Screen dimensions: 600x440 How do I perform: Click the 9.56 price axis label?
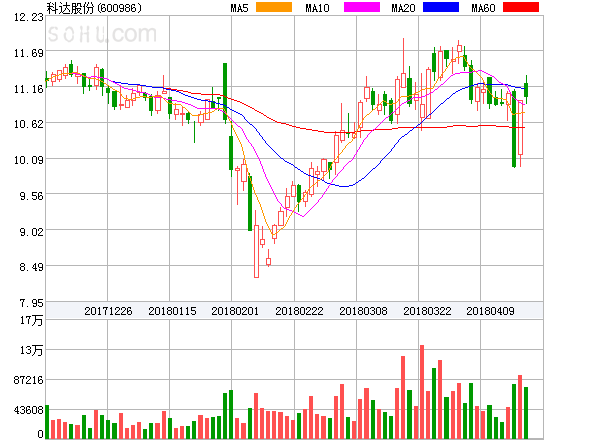[31, 196]
